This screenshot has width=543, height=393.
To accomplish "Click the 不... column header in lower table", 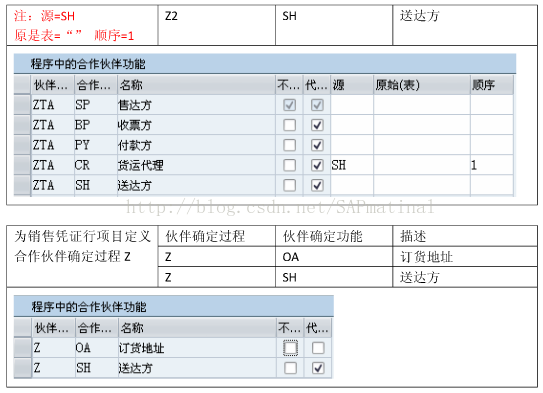I will (290, 328).
